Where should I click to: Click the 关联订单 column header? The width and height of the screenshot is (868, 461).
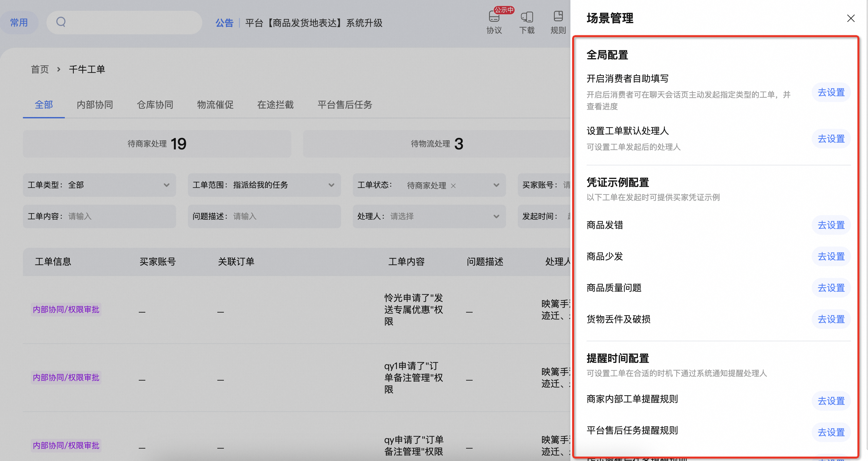pos(236,262)
